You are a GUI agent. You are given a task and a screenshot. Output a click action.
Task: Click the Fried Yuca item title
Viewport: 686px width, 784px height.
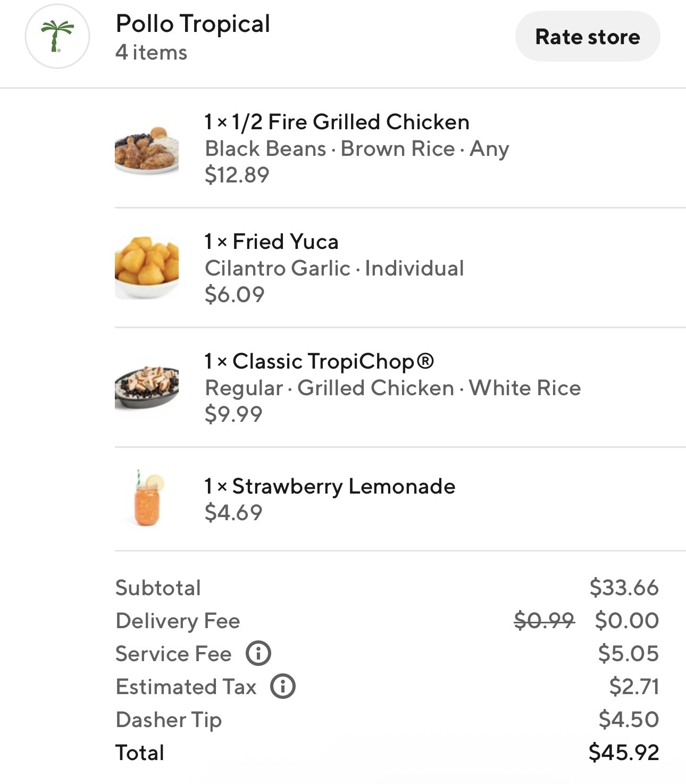272,241
